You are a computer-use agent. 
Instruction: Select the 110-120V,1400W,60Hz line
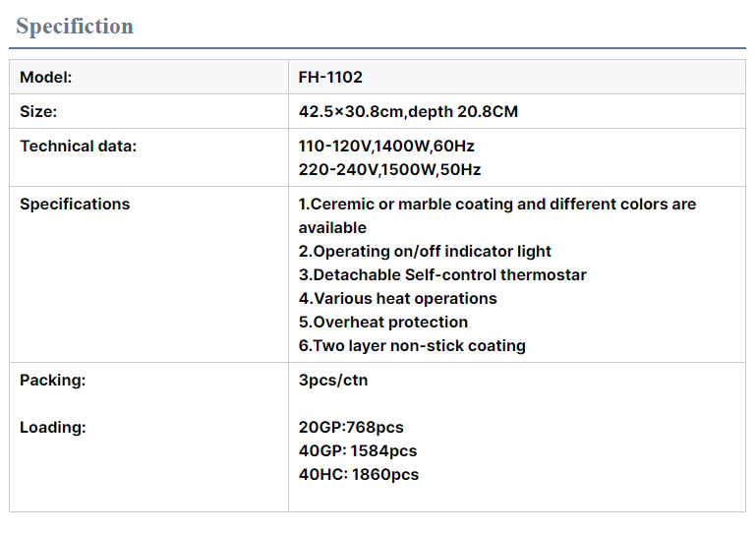click(x=386, y=147)
